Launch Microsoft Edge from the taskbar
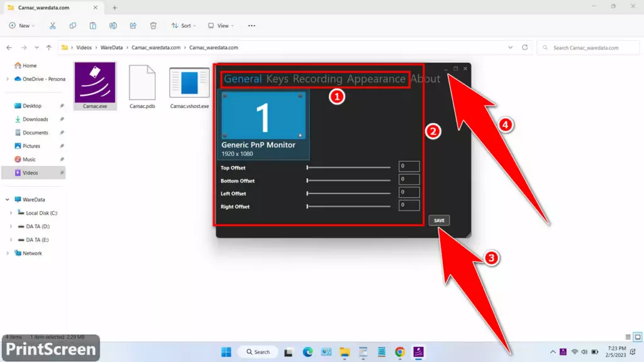This screenshot has width=644, height=362. [308, 352]
